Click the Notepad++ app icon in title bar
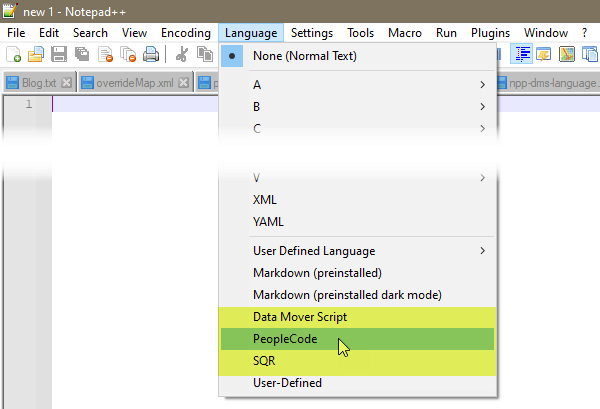This screenshot has height=409, width=600. click(10, 11)
